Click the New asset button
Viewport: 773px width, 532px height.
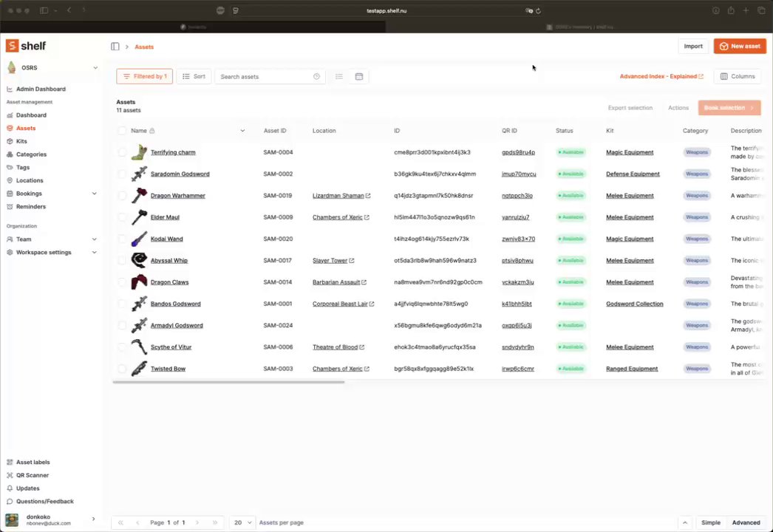tap(740, 46)
